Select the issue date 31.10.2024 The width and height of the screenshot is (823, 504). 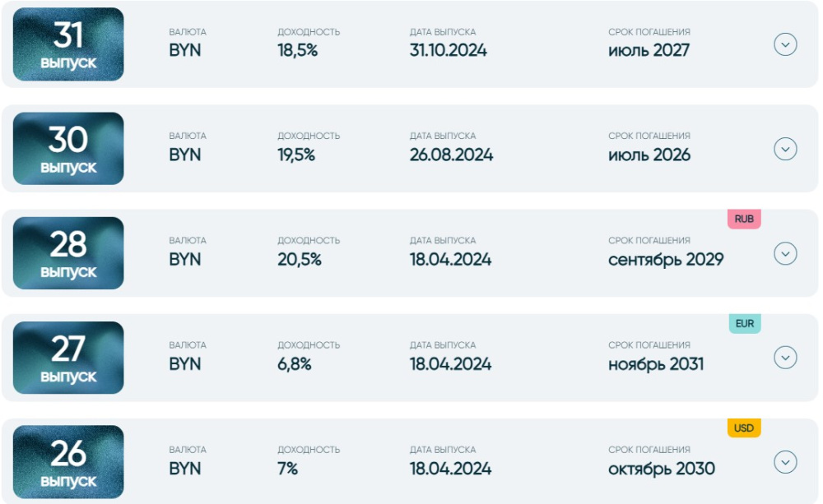point(449,50)
